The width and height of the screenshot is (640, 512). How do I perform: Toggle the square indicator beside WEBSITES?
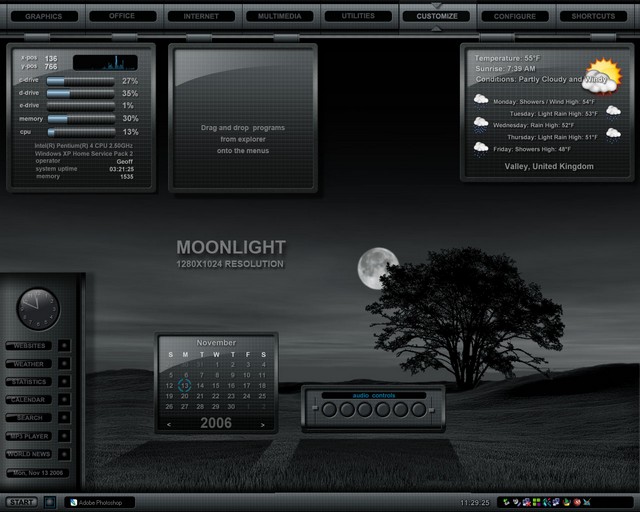click(x=64, y=346)
